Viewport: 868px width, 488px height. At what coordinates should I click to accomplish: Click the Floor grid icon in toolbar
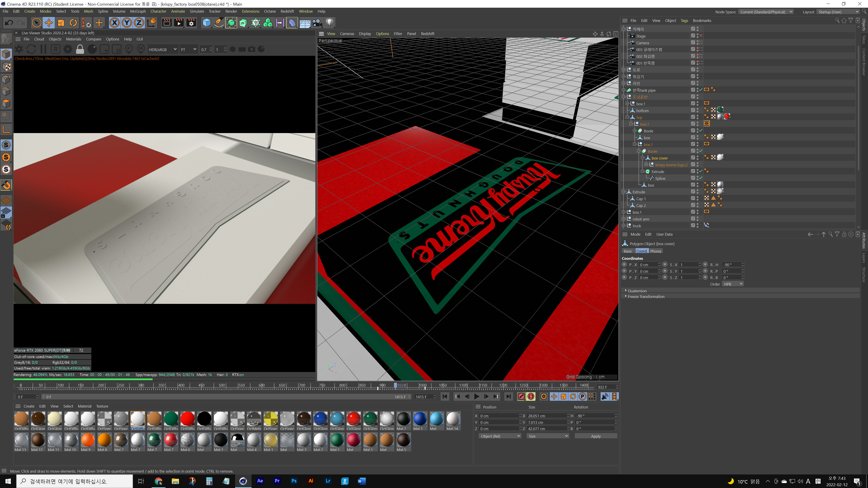coord(305,23)
